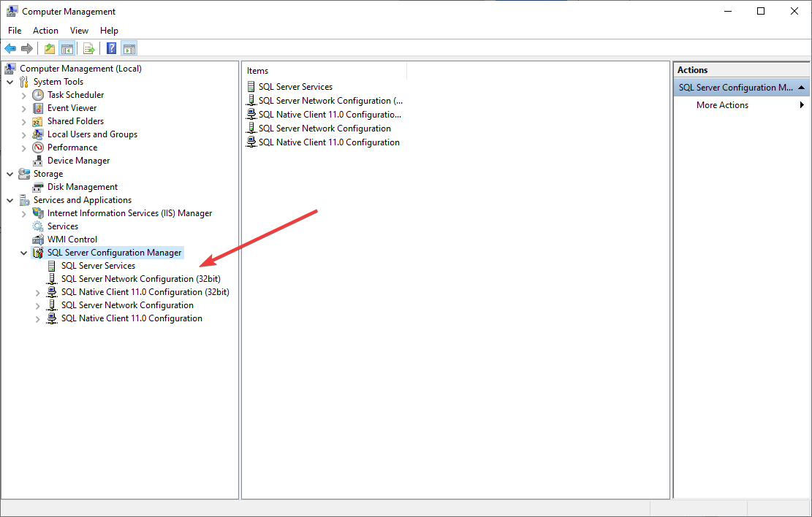Select SQL Native Client 11.0 Configuration list item

click(x=329, y=142)
